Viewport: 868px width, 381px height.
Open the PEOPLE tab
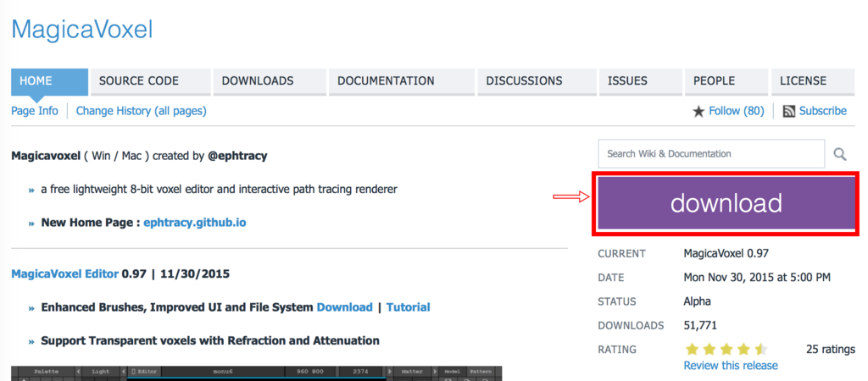tap(726, 81)
